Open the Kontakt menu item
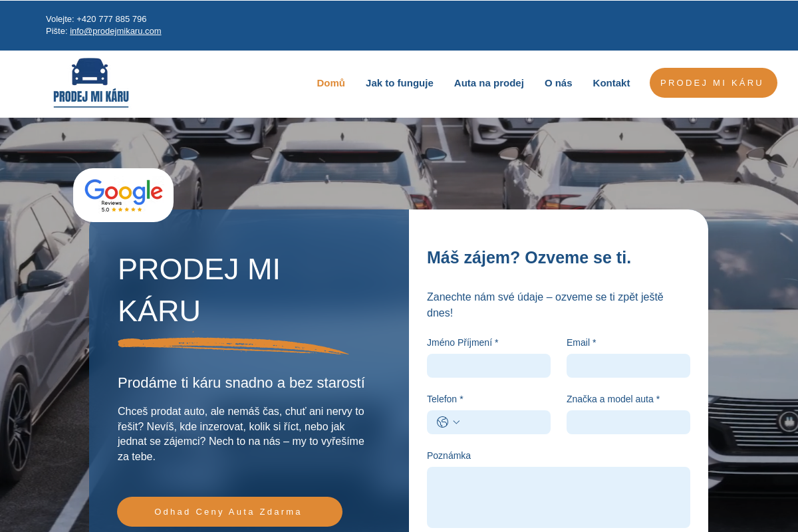Image resolution: width=798 pixels, height=532 pixels. pos(611,83)
